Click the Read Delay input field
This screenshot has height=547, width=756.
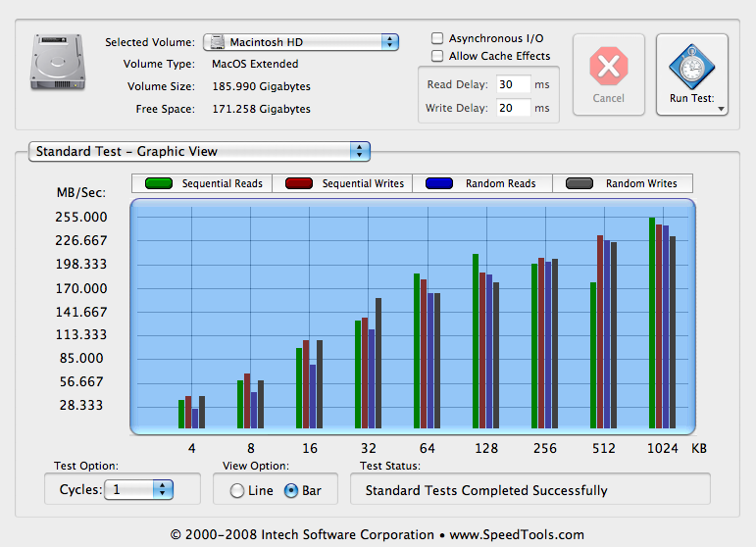[514, 84]
